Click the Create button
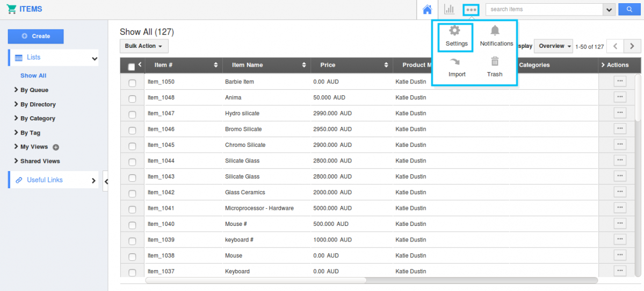This screenshot has width=644, height=291. [35, 36]
